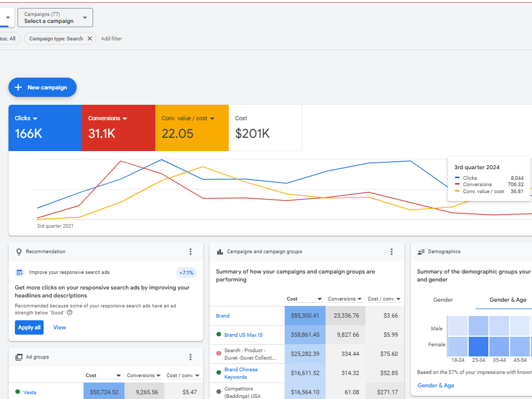
Task: Click the $85,300.41 cost cell
Action: (305, 315)
